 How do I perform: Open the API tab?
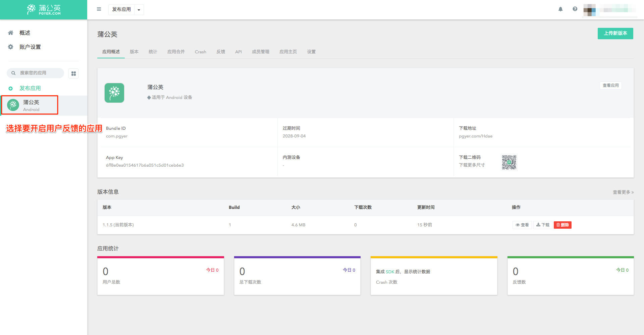click(238, 52)
